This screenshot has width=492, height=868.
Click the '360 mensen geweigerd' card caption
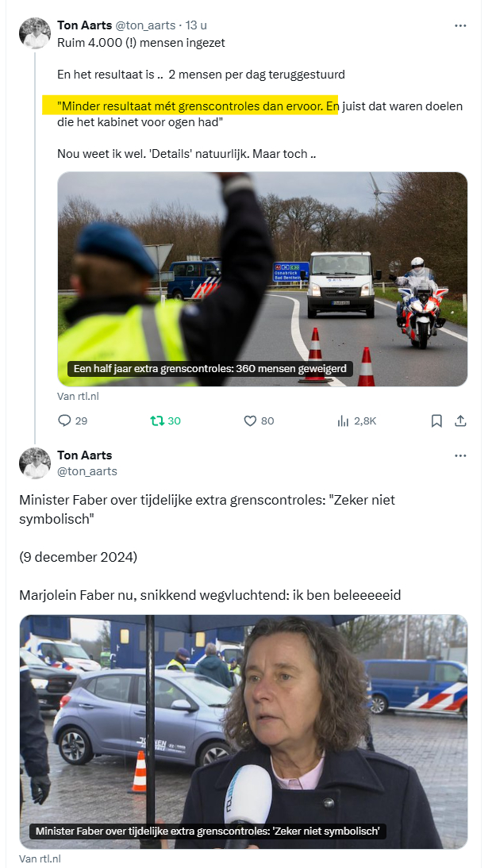[x=209, y=368]
